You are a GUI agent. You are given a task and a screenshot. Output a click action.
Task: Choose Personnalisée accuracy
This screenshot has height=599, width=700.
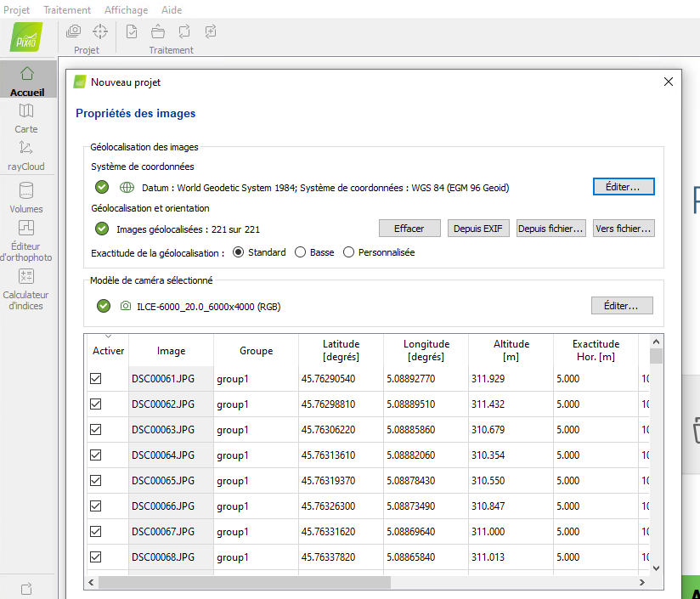(348, 252)
